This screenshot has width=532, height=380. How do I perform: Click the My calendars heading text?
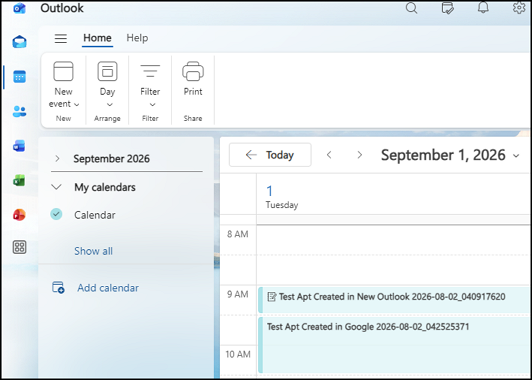[105, 187]
